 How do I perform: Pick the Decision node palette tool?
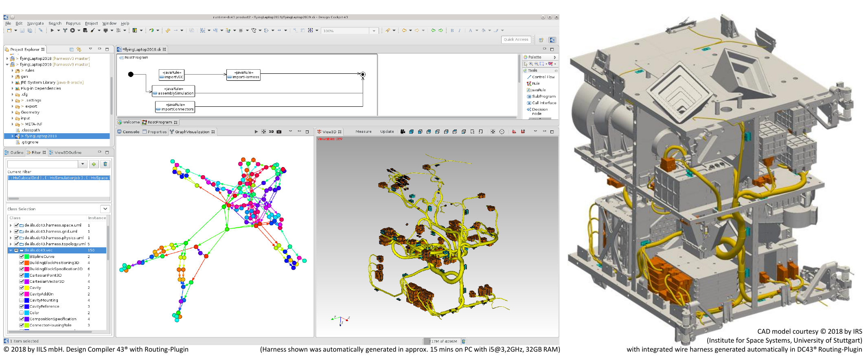tap(537, 111)
